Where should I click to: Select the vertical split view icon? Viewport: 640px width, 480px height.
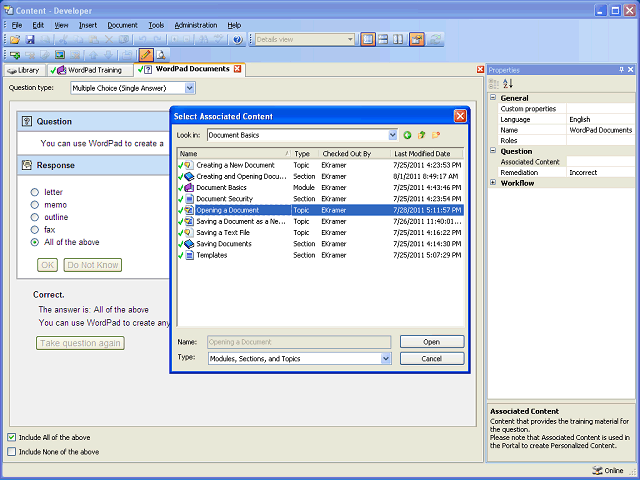tap(398, 40)
